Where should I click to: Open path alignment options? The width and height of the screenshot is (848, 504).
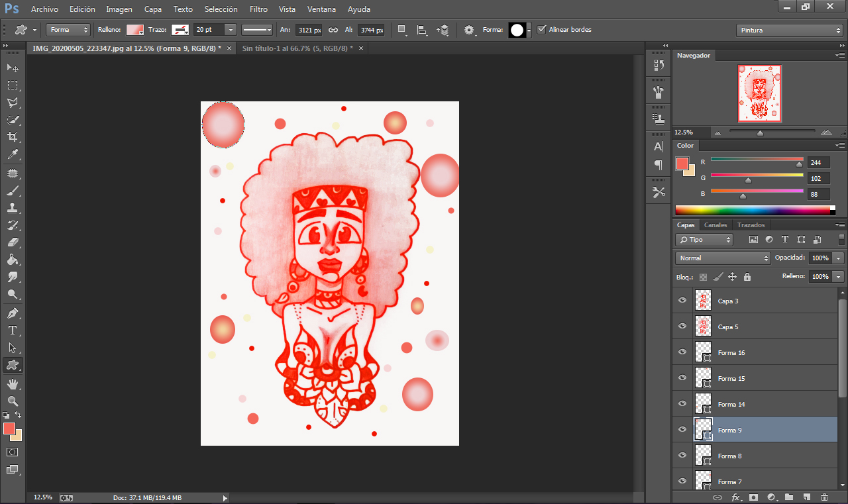click(x=422, y=30)
